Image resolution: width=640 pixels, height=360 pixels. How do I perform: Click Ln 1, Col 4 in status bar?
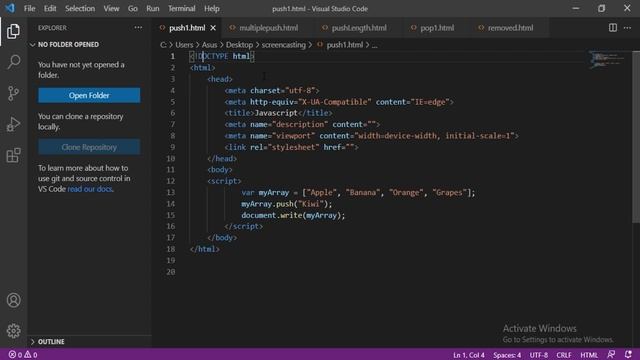point(469,355)
